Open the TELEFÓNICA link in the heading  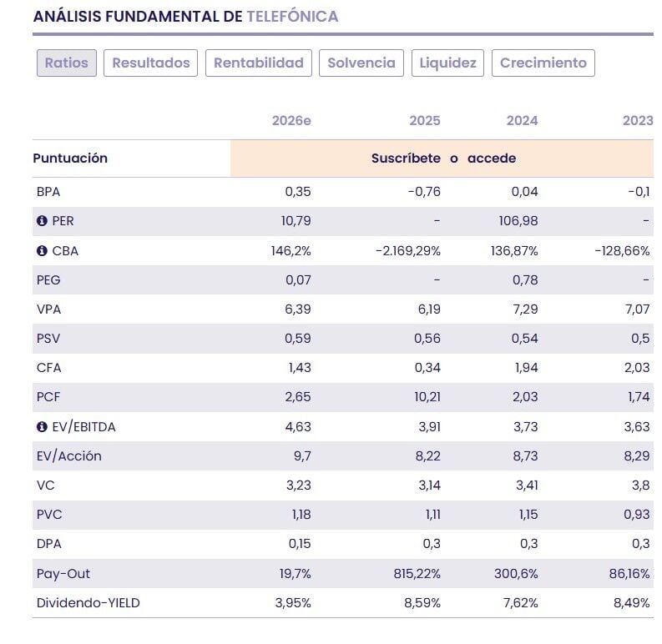tap(292, 17)
